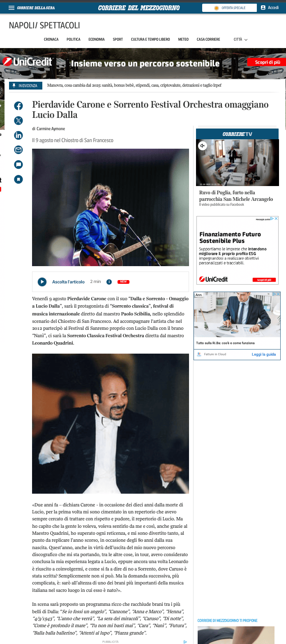
Task: Share article on X
Action: click(x=18, y=120)
